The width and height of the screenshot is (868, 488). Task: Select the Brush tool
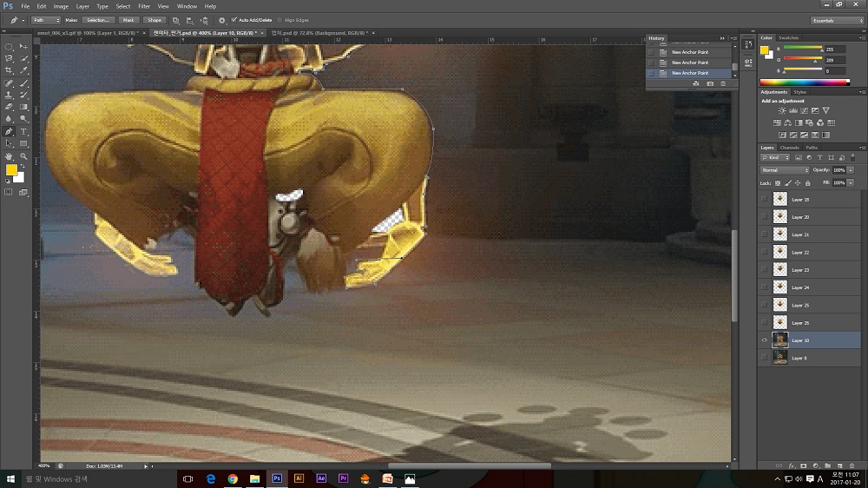[x=23, y=83]
